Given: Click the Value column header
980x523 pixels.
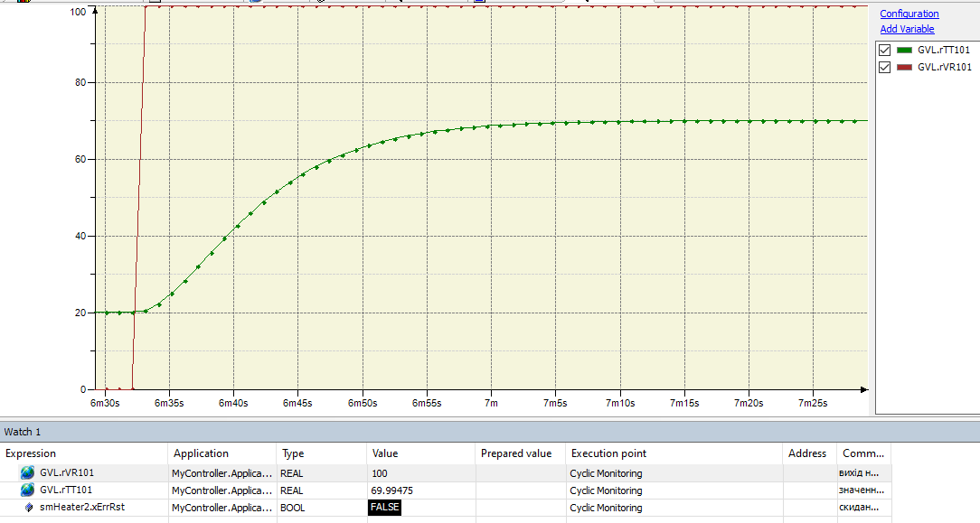Looking at the screenshot, I should point(384,453).
